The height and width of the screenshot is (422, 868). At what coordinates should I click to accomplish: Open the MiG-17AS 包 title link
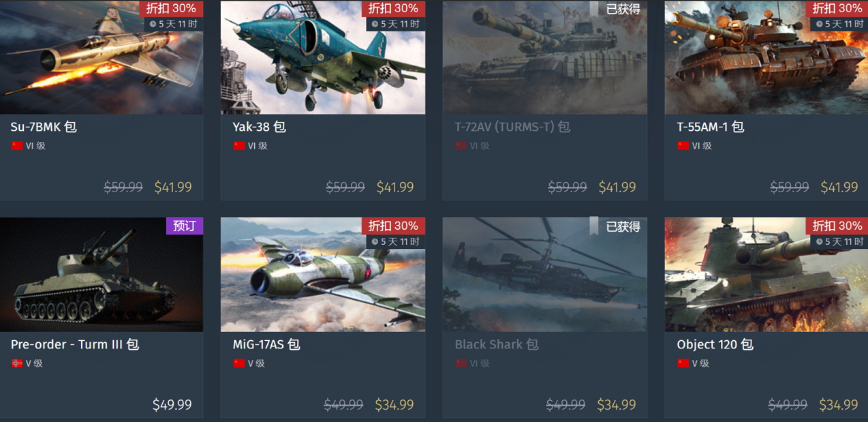point(266,344)
